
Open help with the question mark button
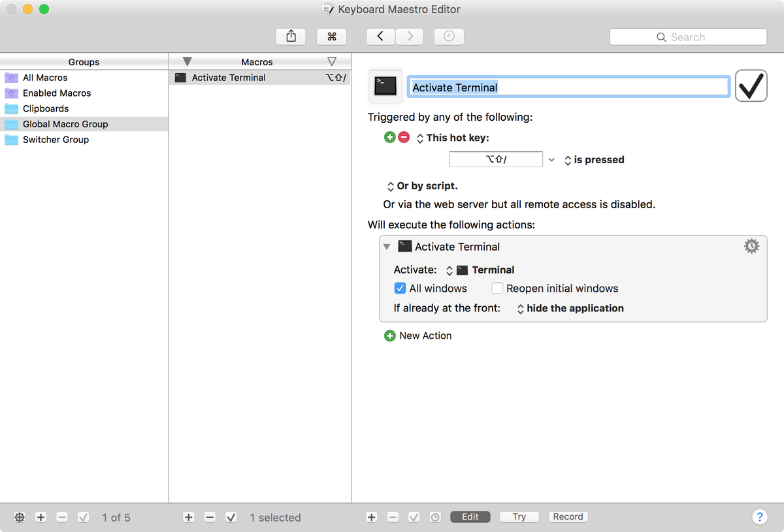tap(759, 517)
